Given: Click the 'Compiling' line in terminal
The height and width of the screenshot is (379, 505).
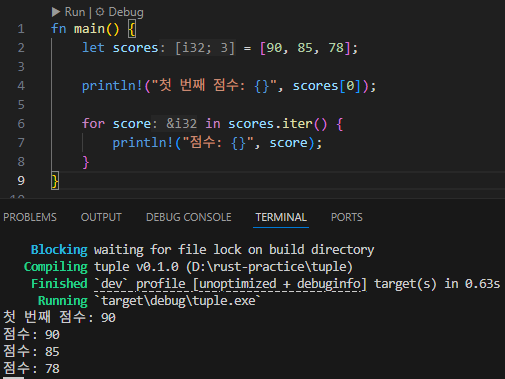Looking at the screenshot, I should [x=188, y=267].
